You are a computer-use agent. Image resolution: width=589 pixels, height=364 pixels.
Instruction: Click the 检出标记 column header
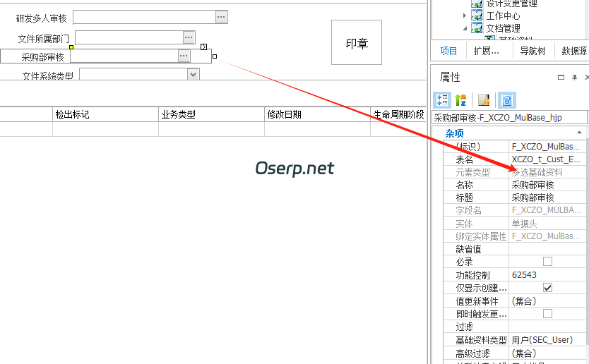click(105, 114)
